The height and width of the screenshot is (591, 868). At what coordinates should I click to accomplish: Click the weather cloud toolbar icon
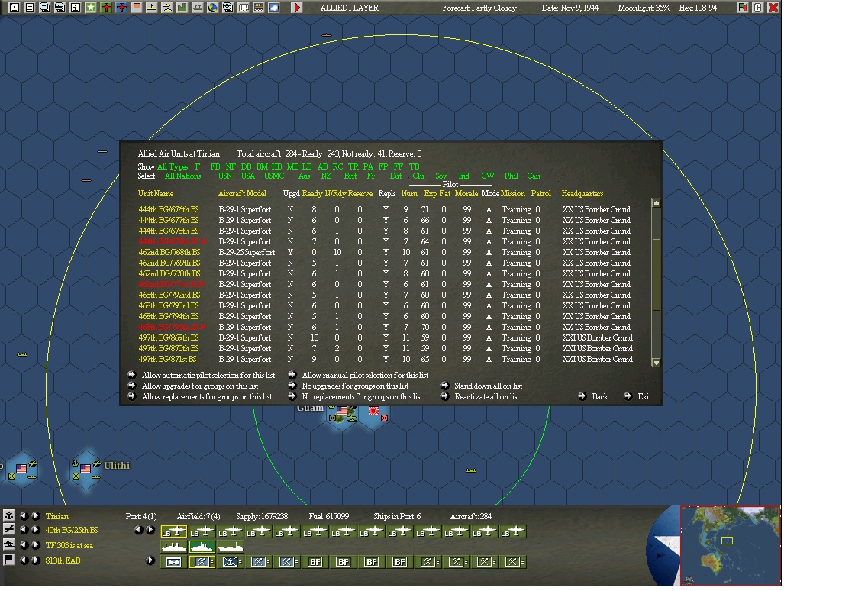pyautogui.click(x=273, y=8)
